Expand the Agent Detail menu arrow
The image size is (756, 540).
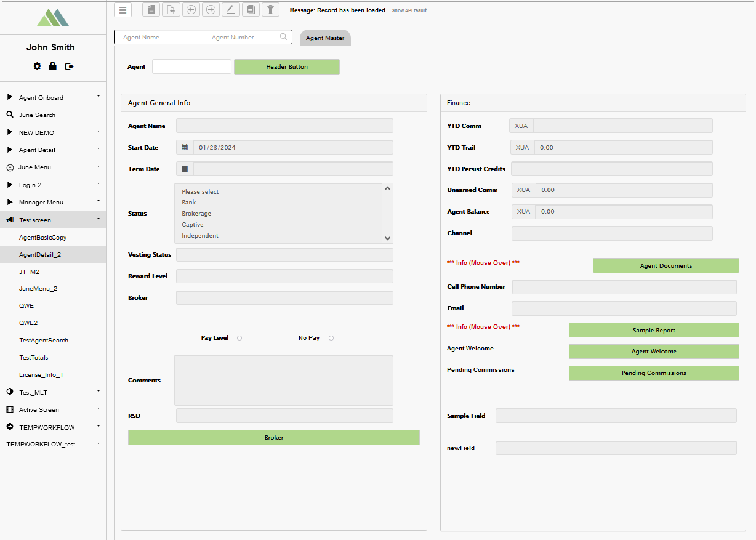pyautogui.click(x=99, y=149)
